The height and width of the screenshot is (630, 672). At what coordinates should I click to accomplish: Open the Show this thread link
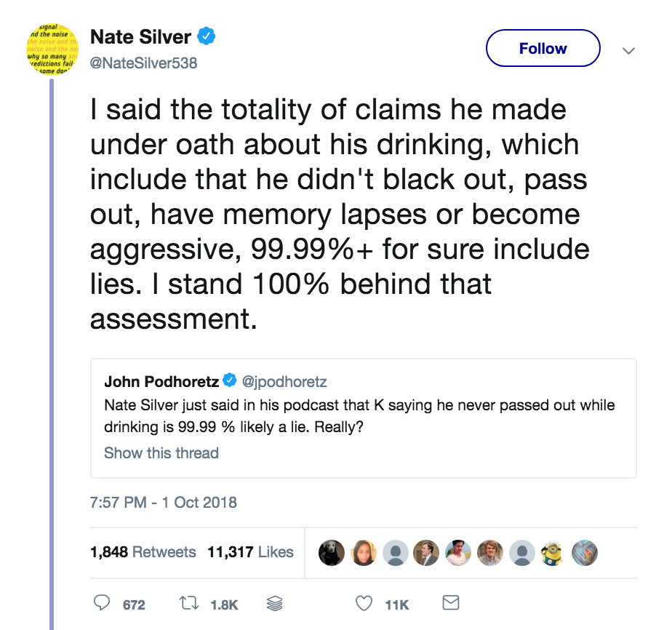161,452
